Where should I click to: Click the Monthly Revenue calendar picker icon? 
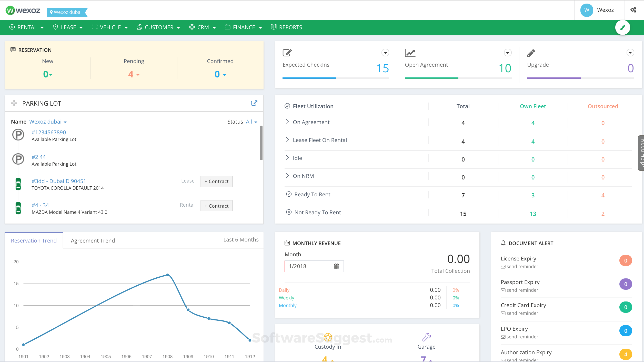(336, 266)
